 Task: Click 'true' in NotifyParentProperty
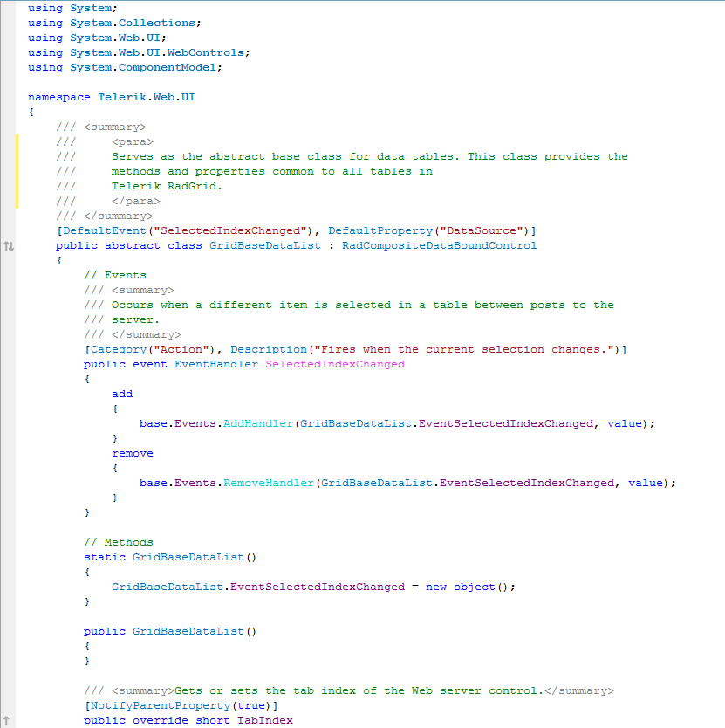[251, 707]
